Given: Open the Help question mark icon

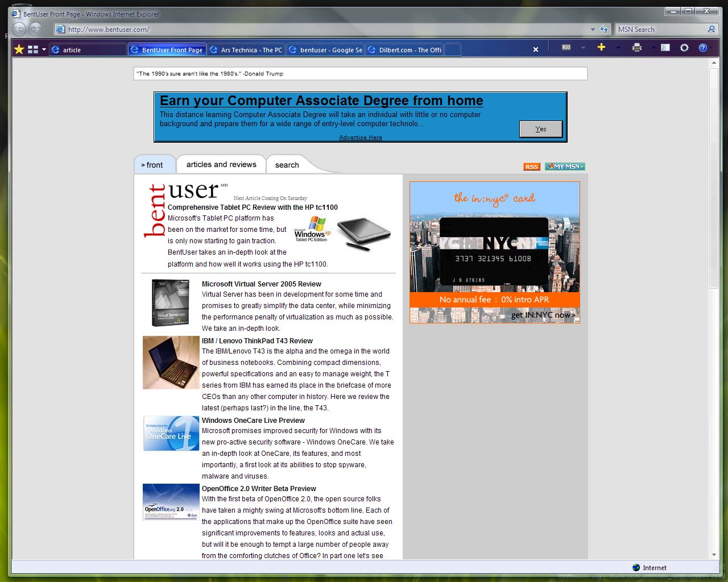Looking at the screenshot, I should (703, 48).
